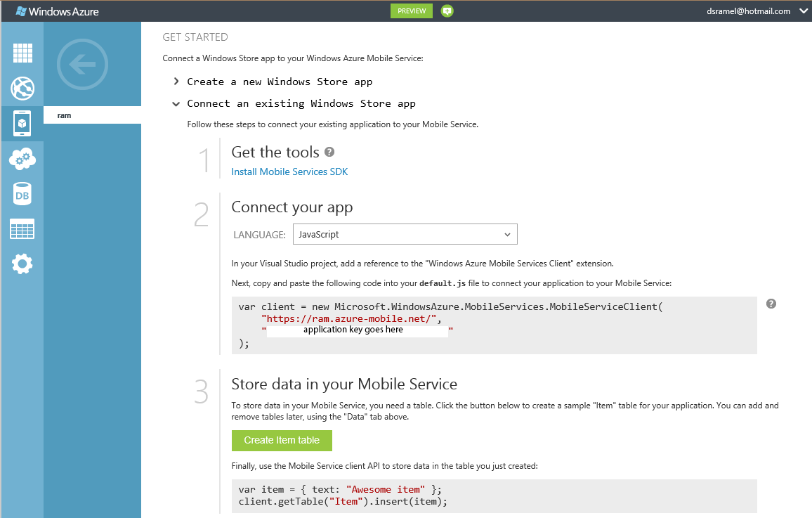Image resolution: width=812 pixels, height=518 pixels.
Task: Click the green PREVIEW button
Action: (412, 11)
